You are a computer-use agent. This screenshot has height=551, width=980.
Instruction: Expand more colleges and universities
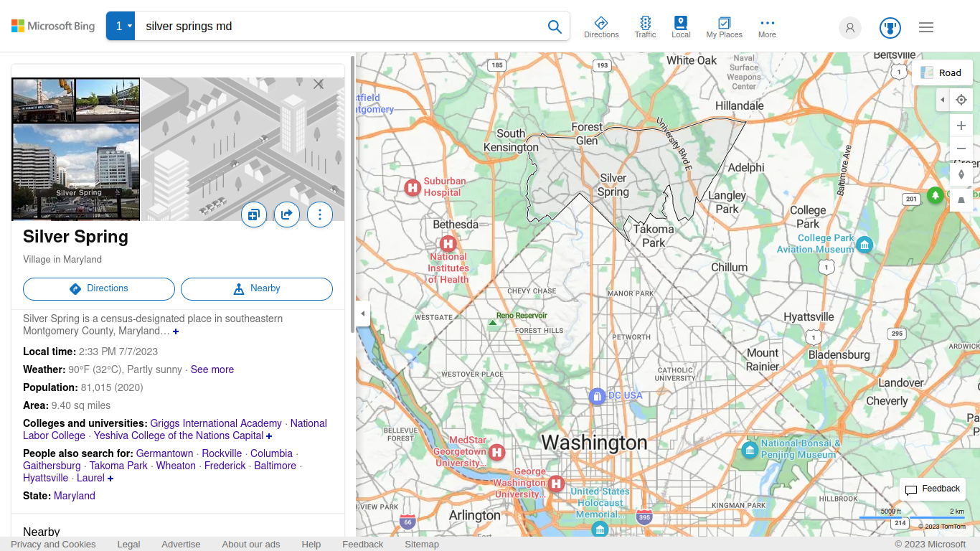coord(269,436)
